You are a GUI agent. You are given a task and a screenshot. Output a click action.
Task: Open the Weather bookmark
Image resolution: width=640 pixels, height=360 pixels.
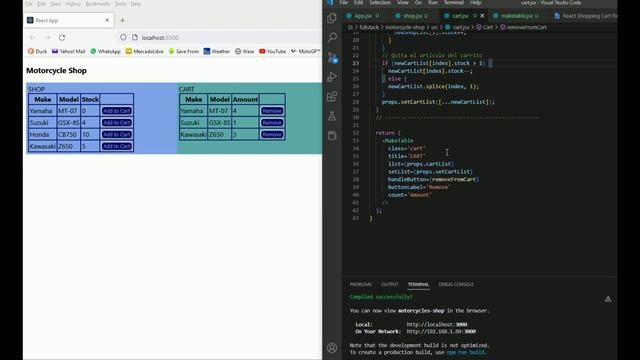tap(217, 51)
